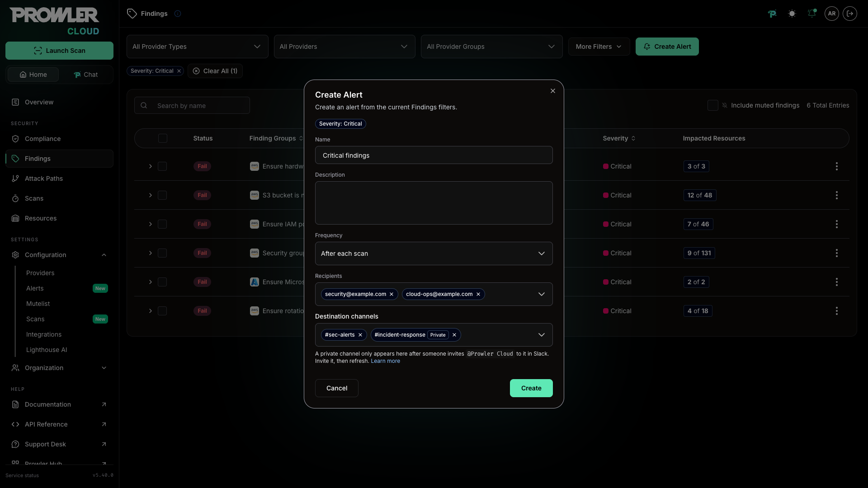Open row actions for 2 of 2 finding

pyautogui.click(x=837, y=282)
